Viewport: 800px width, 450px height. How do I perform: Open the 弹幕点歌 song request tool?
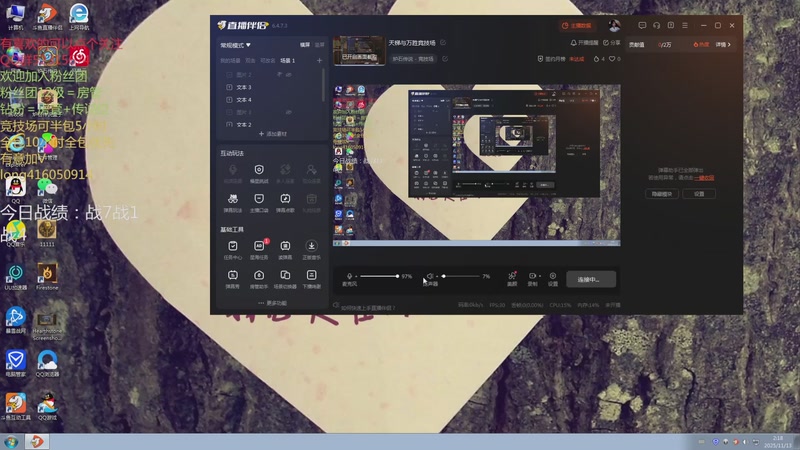(285, 203)
